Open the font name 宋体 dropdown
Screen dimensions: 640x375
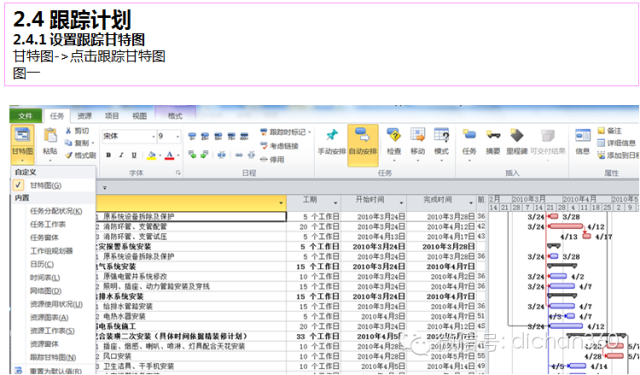(x=153, y=136)
